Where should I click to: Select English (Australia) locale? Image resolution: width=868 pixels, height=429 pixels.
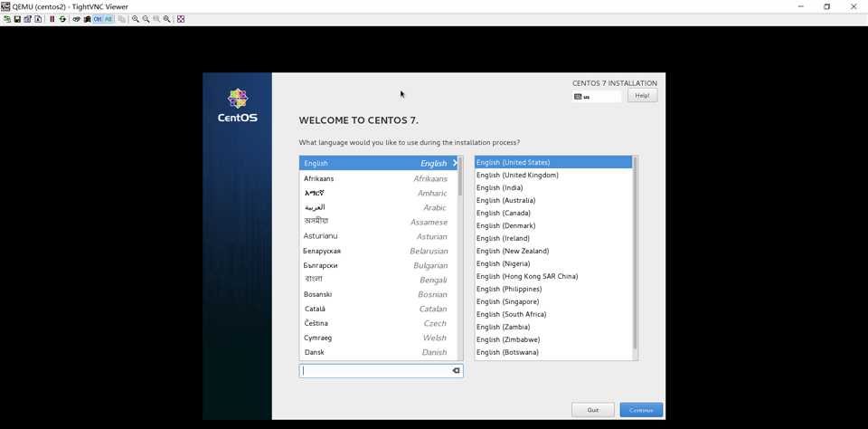pos(553,200)
